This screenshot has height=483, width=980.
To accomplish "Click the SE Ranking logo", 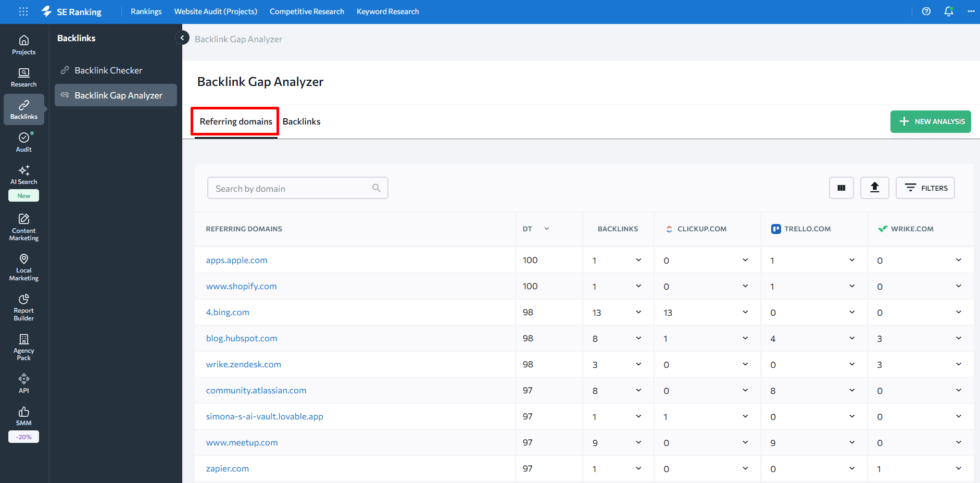I will click(71, 11).
